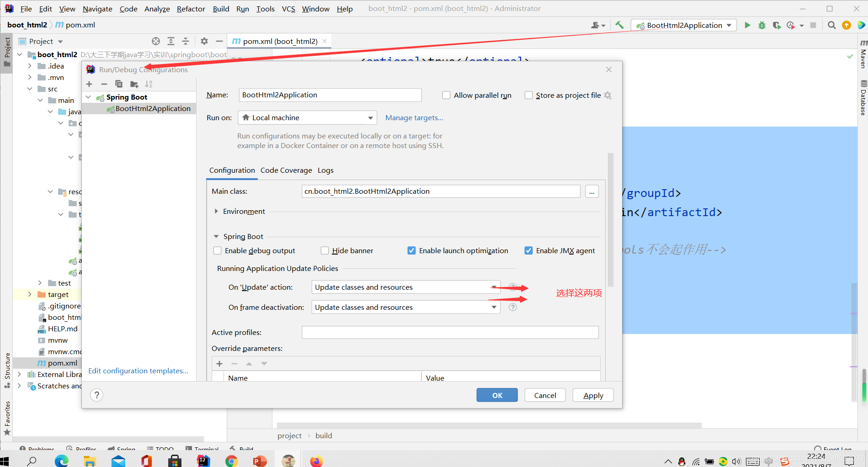Viewport: 868px width, 467px height.
Task: Uncheck Enable launch optimization
Action: tap(411, 250)
